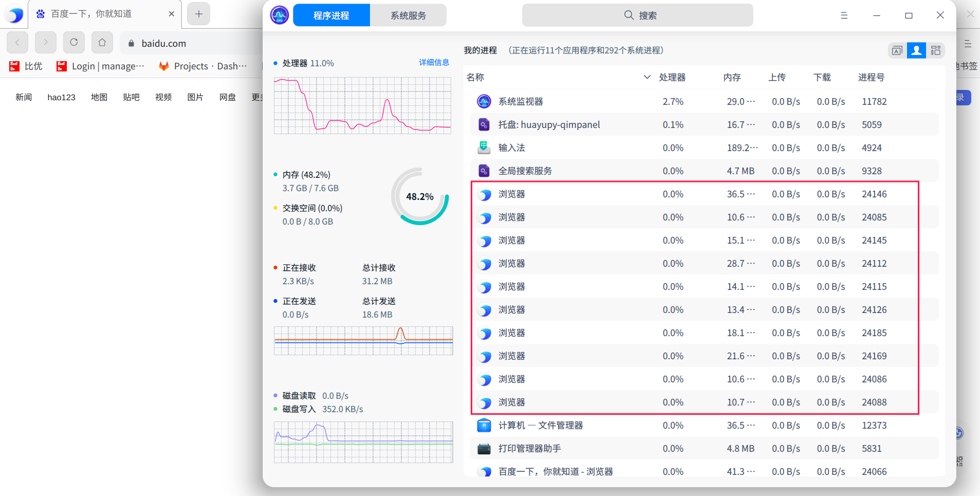Click the 搜索 field in System Monitor
The height and width of the screenshot is (496, 980).
tap(638, 15)
